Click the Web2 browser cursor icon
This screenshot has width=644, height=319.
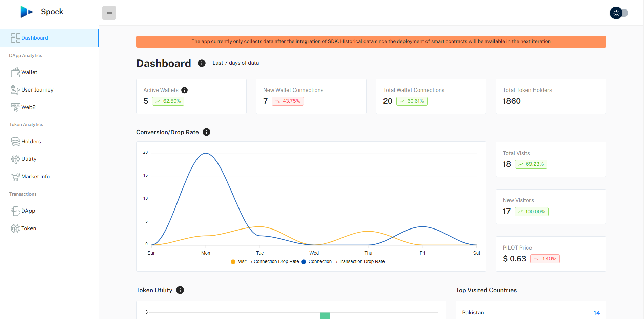[15, 107]
